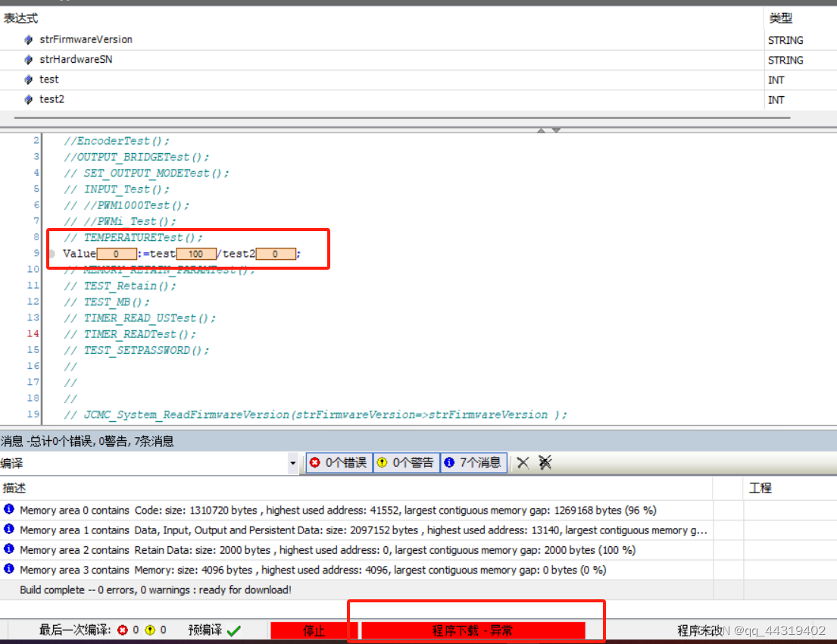Click the pane splitter down arrow
This screenshot has height=644, width=837.
[x=556, y=130]
